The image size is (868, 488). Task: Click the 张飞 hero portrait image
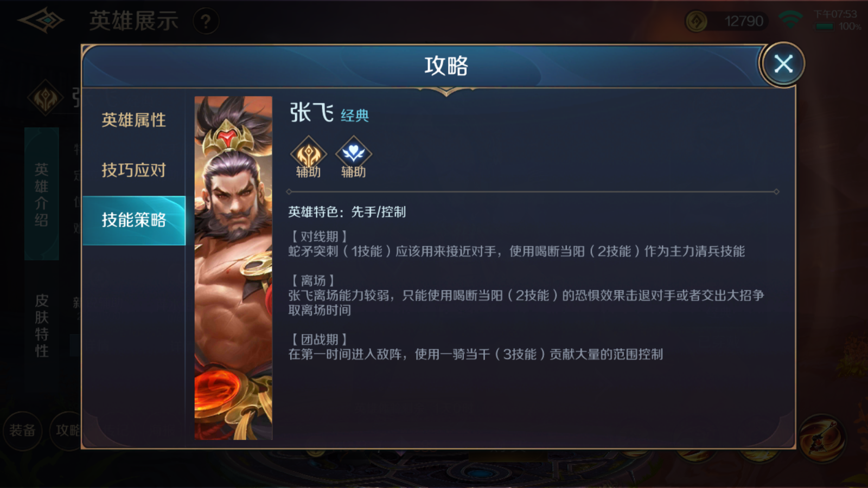[233, 268]
